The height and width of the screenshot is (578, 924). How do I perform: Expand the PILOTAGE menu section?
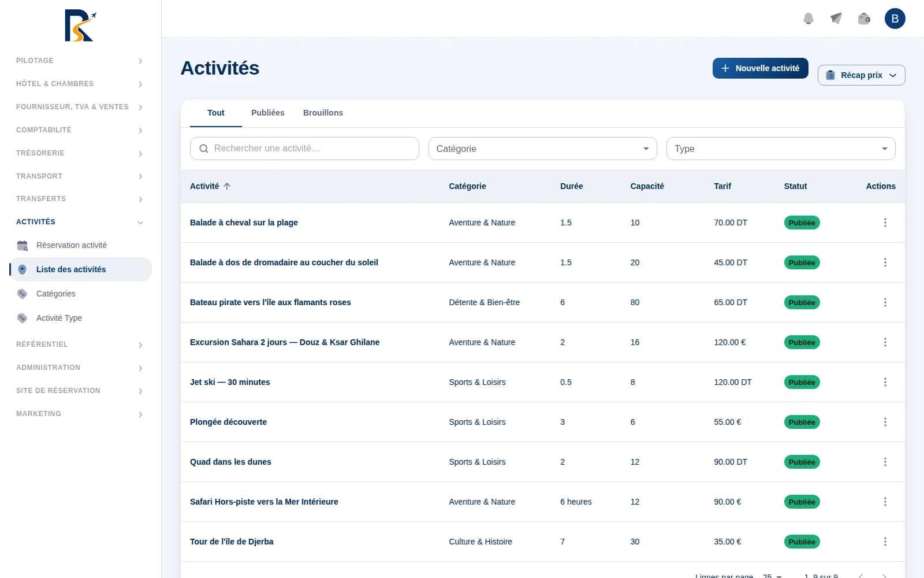[x=80, y=61]
